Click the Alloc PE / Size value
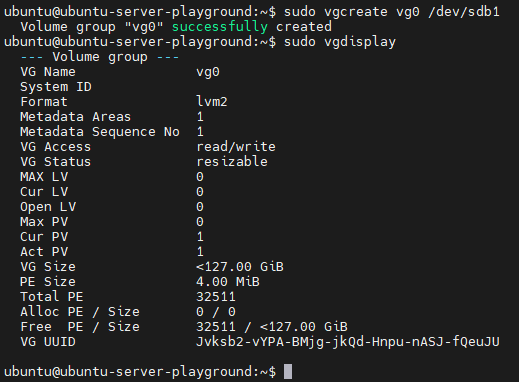The image size is (519, 382). coord(216,312)
